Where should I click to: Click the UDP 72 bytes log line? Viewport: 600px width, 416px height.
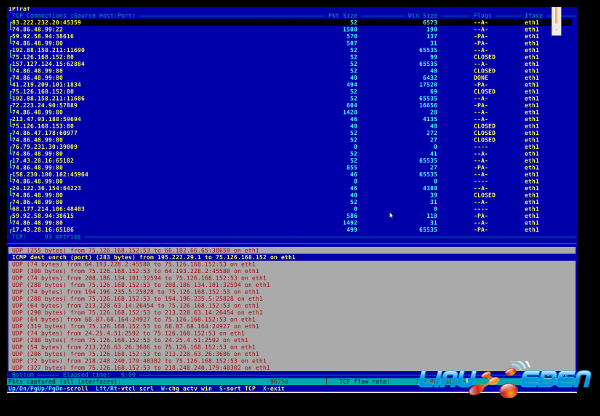point(292,361)
